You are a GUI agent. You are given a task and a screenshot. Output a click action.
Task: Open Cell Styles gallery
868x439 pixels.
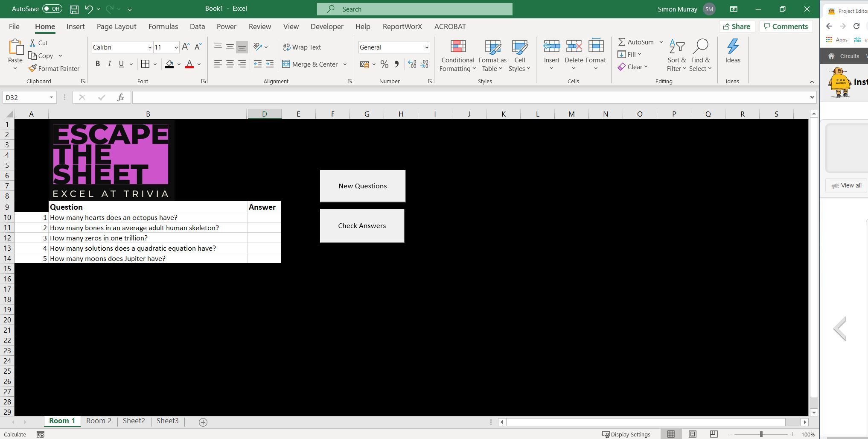(519, 56)
